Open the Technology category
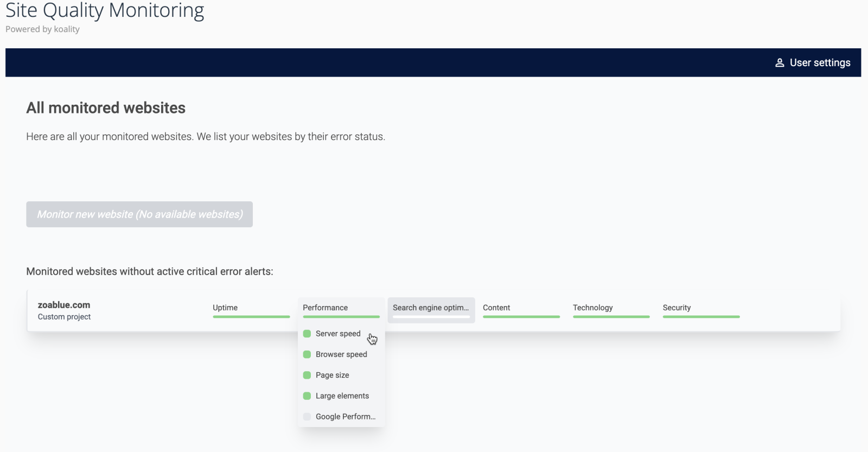Viewport: 868px width, 452px height. (x=592, y=308)
